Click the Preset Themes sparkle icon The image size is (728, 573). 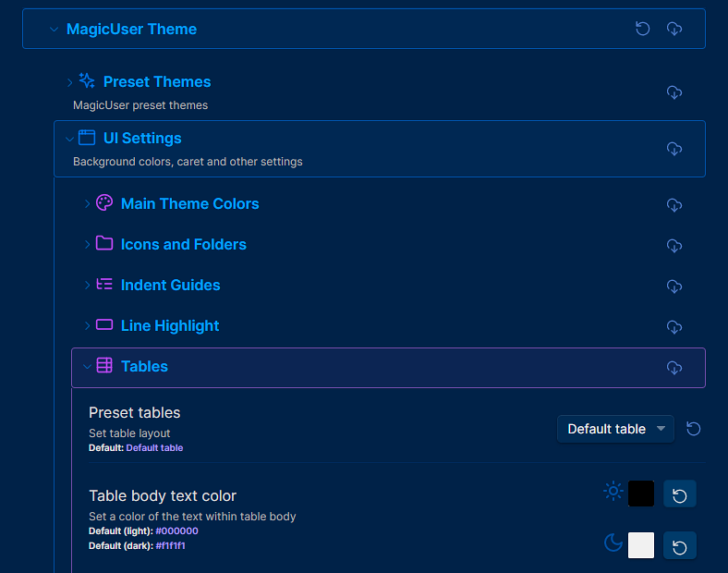click(87, 80)
